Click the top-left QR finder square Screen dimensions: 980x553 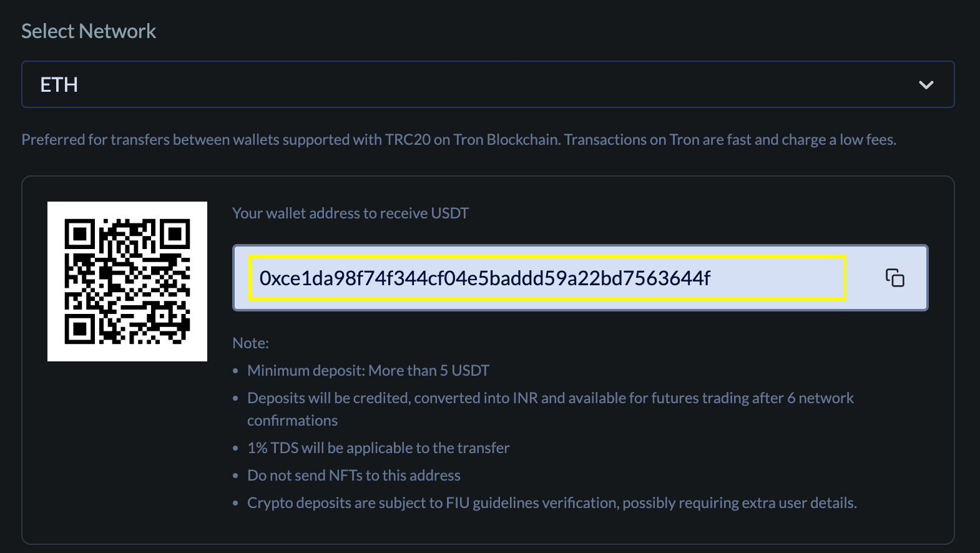79,234
